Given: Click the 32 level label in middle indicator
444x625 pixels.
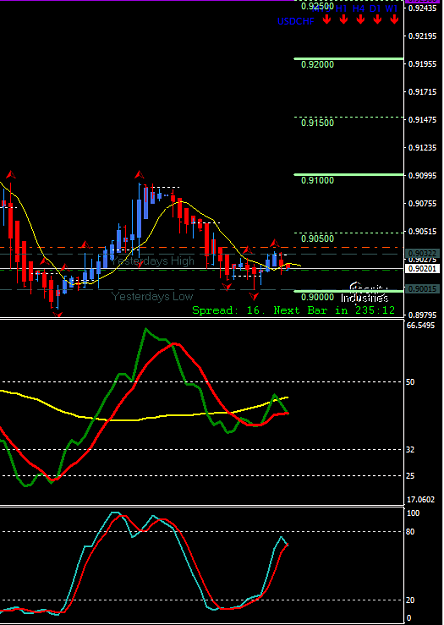Looking at the screenshot, I should click(411, 450).
